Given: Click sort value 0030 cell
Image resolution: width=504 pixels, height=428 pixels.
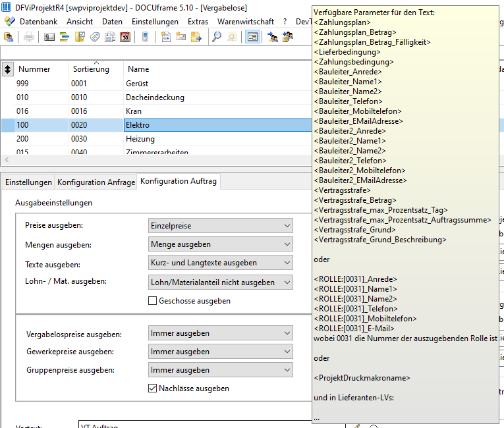Looking at the screenshot, I should pos(79,139).
